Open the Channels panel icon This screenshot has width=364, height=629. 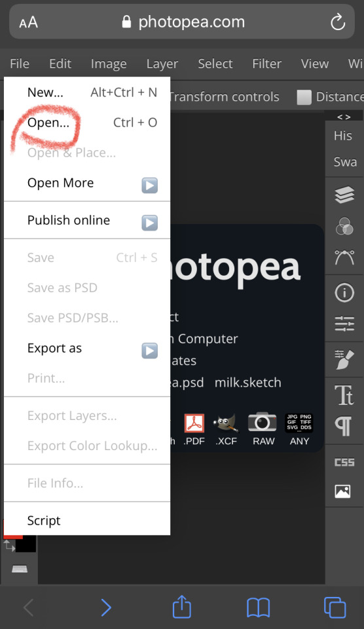click(x=344, y=226)
